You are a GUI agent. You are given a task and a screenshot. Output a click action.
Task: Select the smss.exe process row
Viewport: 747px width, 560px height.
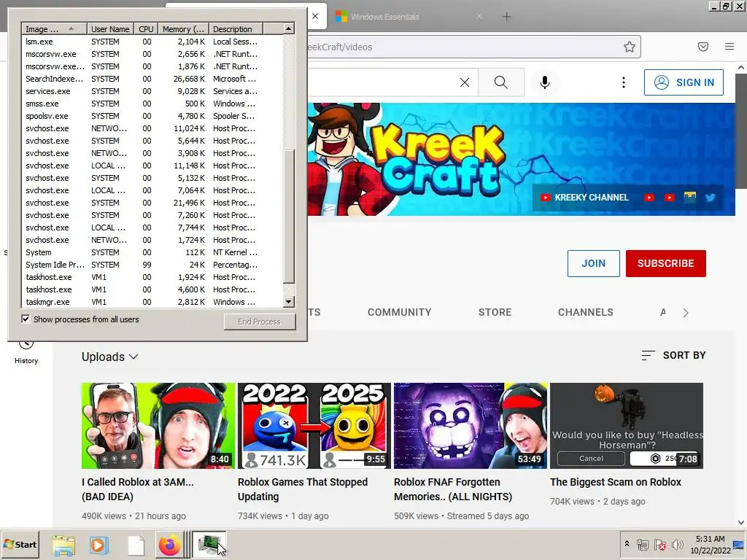(x=152, y=104)
